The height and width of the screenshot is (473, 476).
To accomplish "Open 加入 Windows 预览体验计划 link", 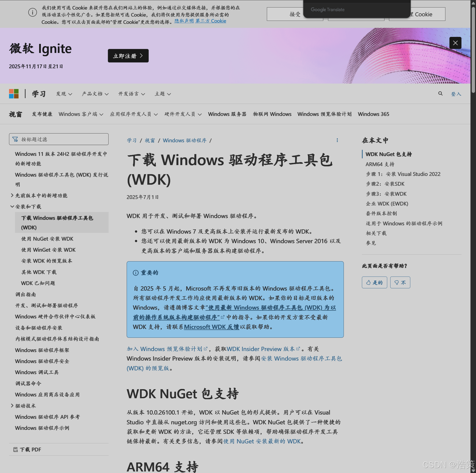I will tap(167, 349).
